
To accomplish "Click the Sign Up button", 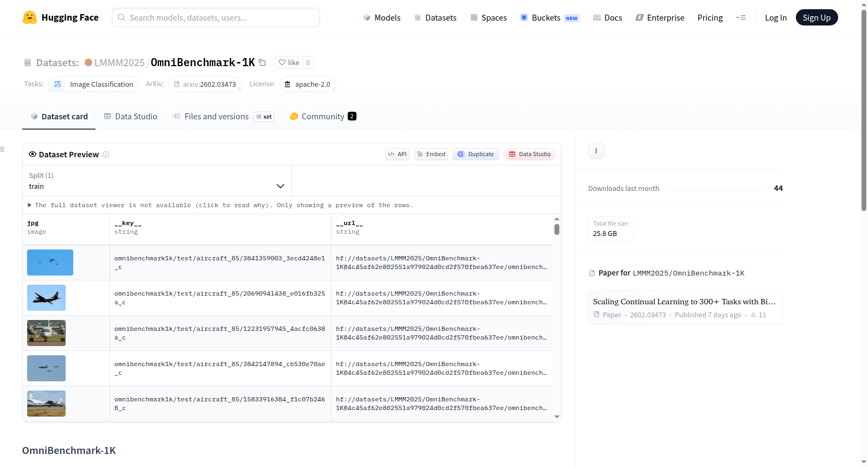I will pos(816,17).
